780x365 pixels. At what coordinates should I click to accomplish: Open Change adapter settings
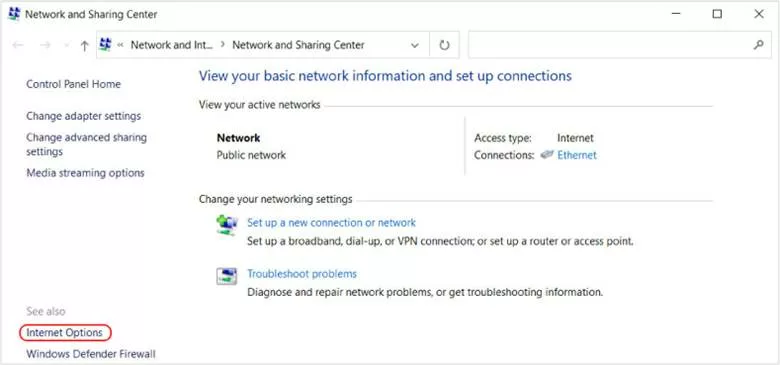84,116
